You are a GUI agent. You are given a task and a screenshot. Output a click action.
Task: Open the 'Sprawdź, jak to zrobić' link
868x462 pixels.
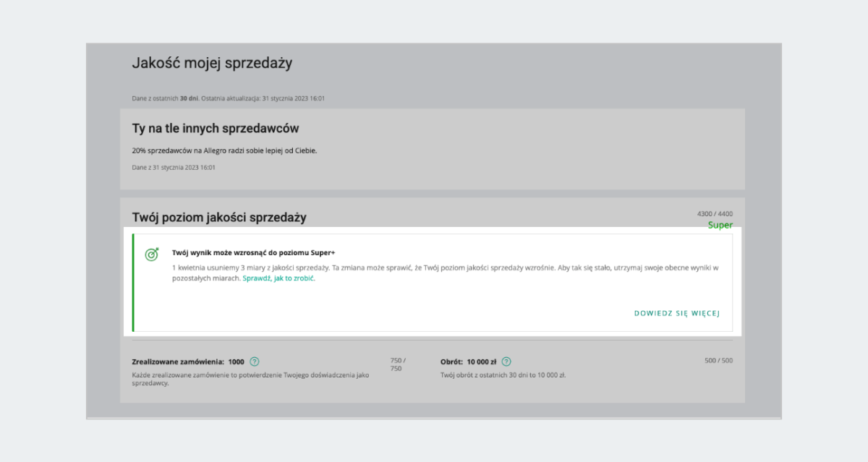tap(278, 278)
